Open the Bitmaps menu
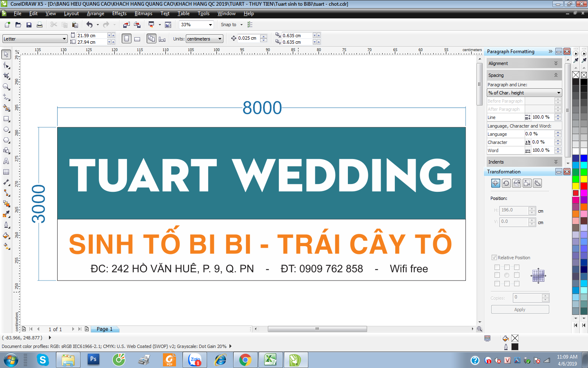Viewport: 588px width, 368px height. pyautogui.click(x=143, y=13)
